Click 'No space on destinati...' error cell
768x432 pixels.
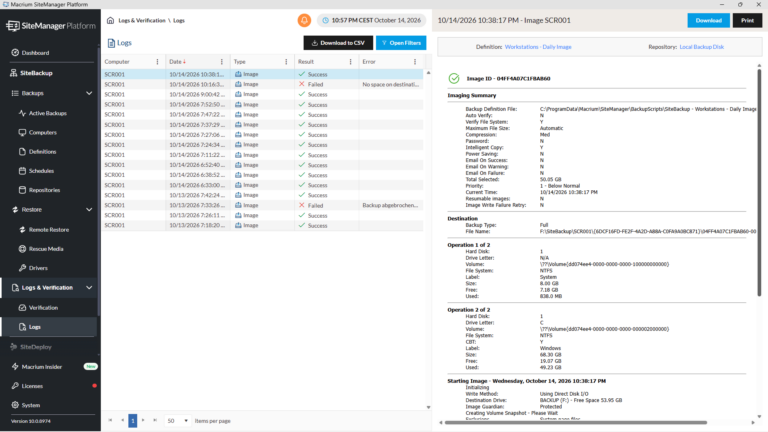pyautogui.click(x=390, y=84)
